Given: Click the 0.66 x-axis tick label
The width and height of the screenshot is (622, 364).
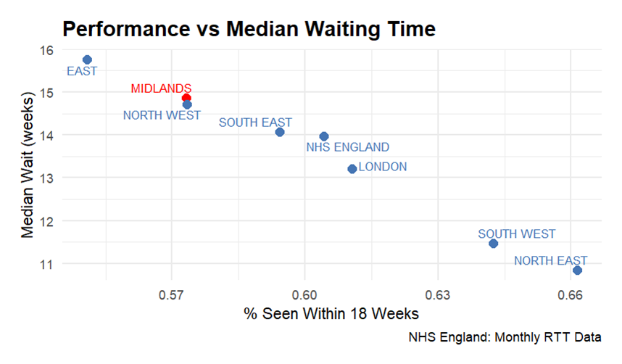Looking at the screenshot, I should pos(571,296).
